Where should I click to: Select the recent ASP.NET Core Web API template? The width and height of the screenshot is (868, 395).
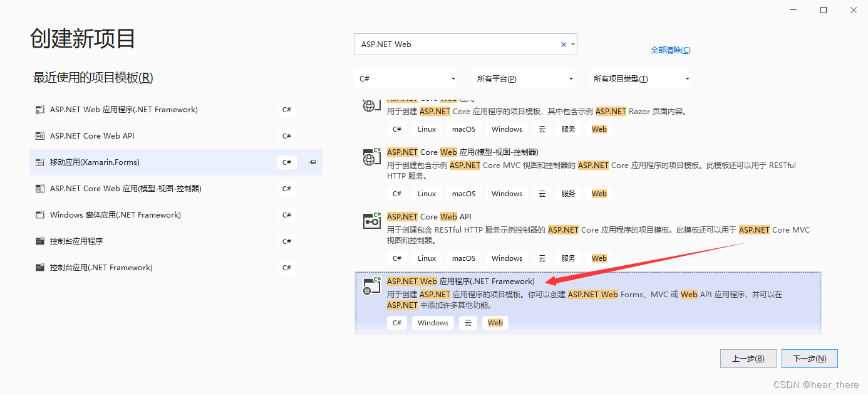176,136
